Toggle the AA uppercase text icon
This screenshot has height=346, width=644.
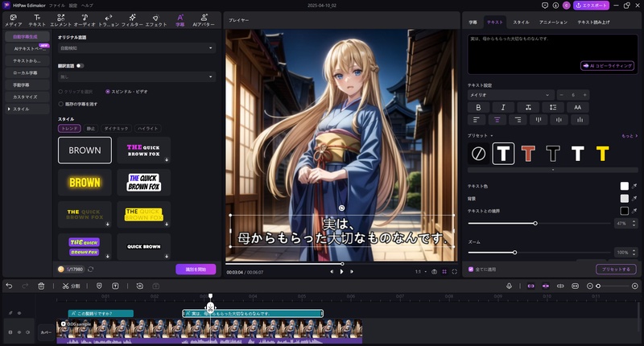point(577,107)
